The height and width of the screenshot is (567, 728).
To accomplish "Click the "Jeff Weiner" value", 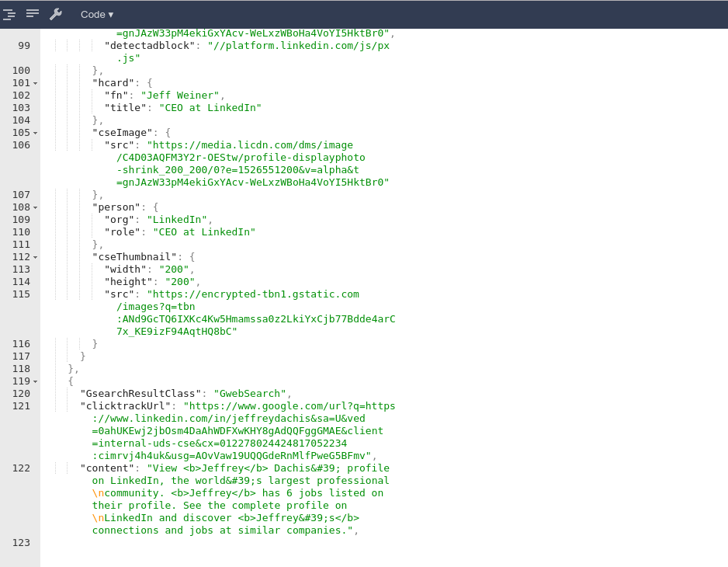I will (x=180, y=96).
